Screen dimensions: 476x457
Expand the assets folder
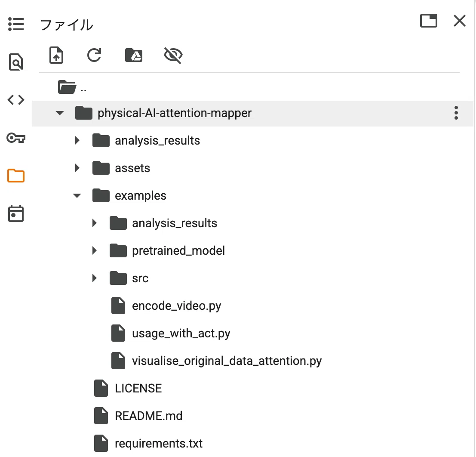(77, 168)
